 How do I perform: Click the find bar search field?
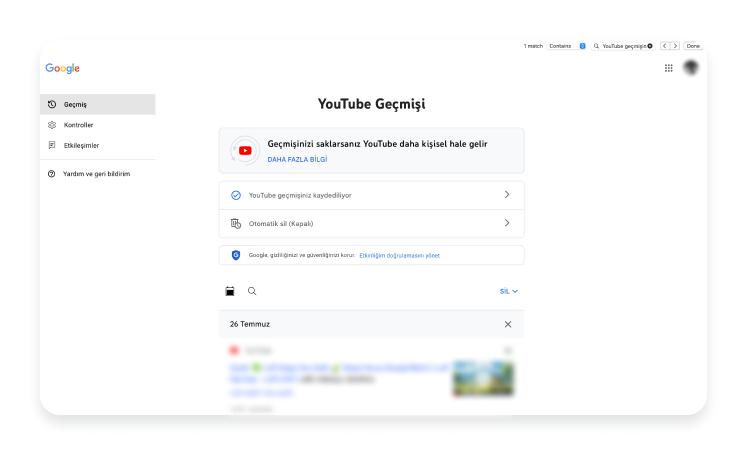[623, 46]
